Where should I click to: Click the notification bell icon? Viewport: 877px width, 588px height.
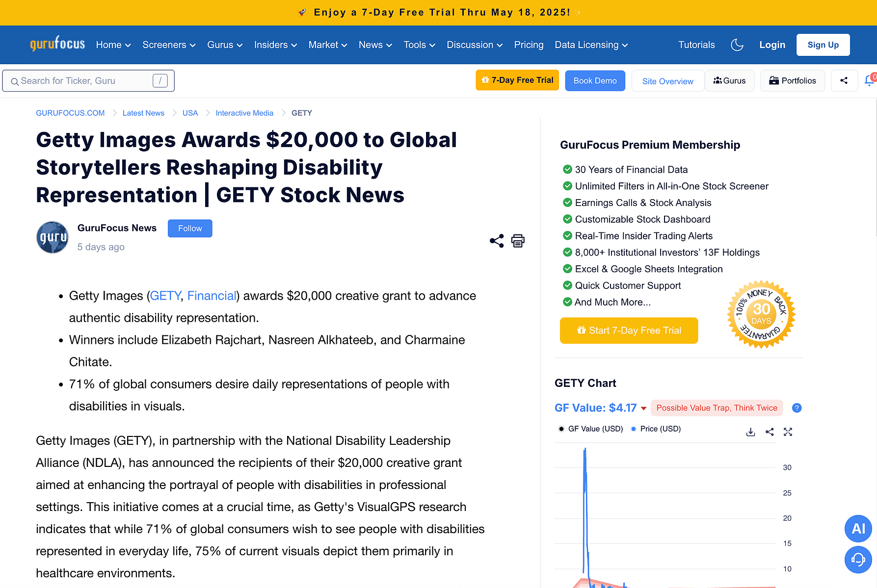pos(869,80)
